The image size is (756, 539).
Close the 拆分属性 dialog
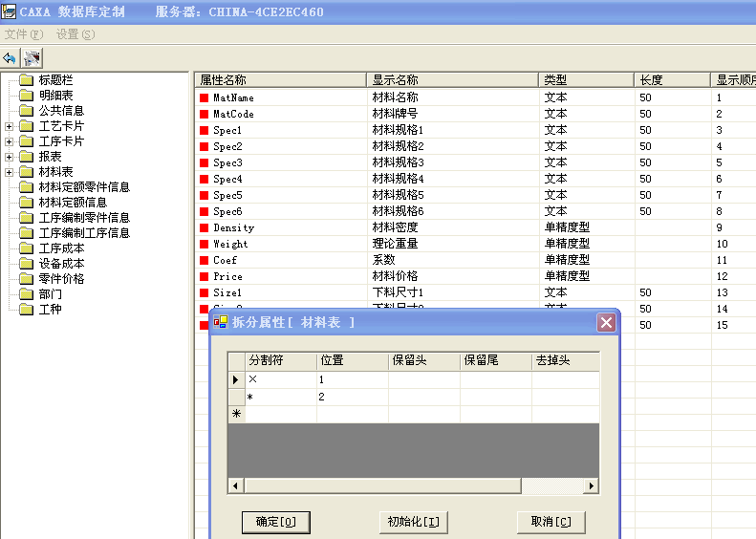(x=606, y=322)
